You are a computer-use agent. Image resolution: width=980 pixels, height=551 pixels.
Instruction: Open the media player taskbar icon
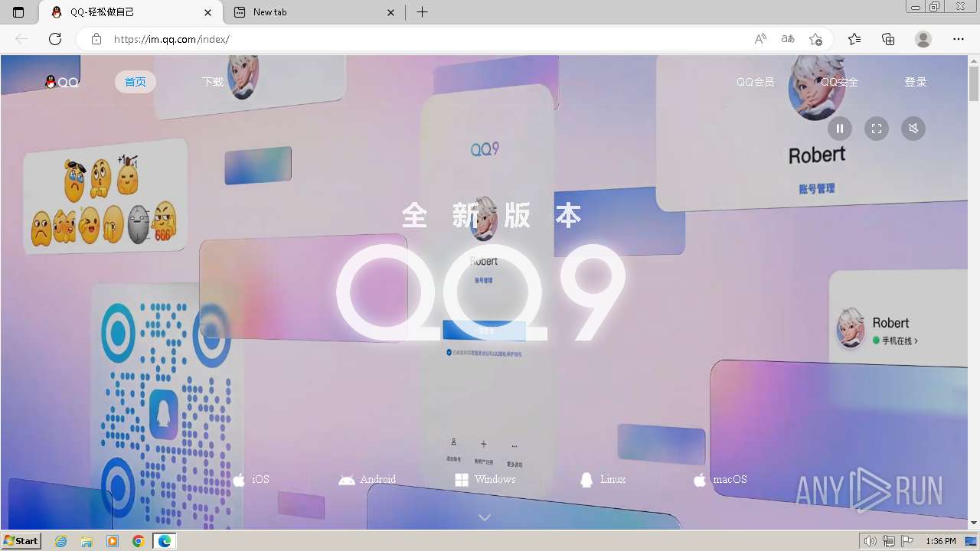pyautogui.click(x=113, y=541)
